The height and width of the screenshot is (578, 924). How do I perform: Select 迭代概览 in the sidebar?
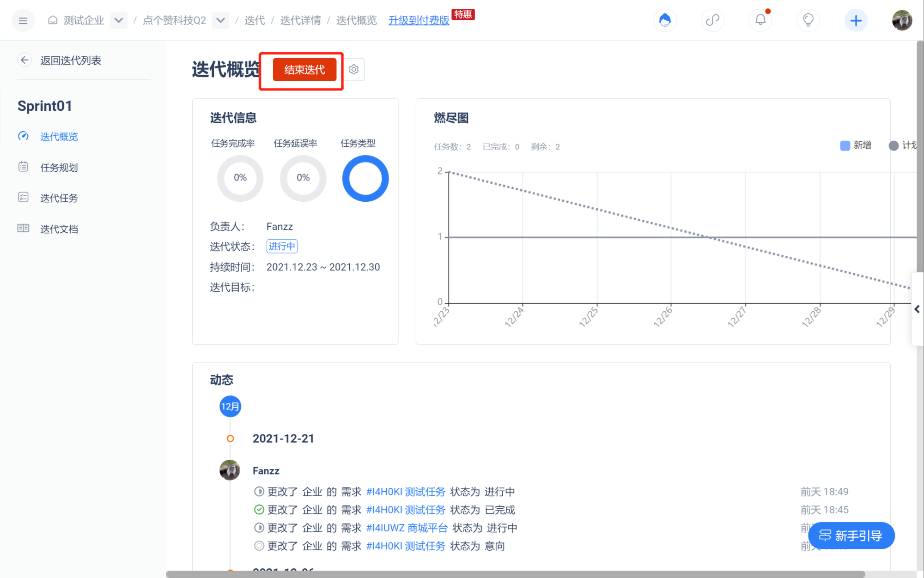click(x=59, y=137)
